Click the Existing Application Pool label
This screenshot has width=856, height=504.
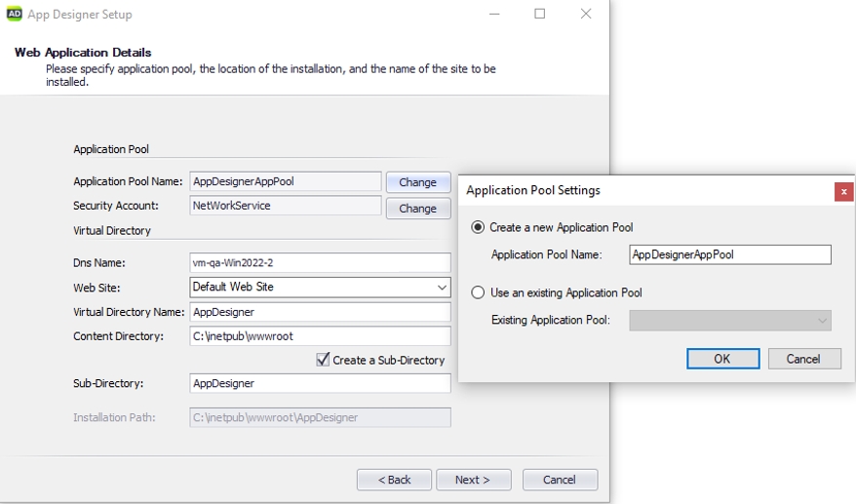click(550, 320)
